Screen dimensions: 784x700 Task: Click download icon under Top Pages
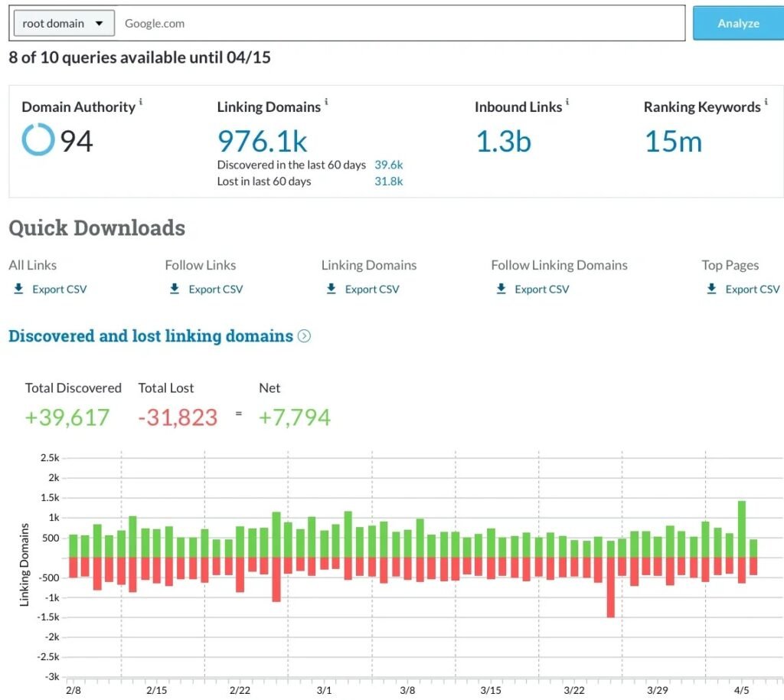[711, 289]
